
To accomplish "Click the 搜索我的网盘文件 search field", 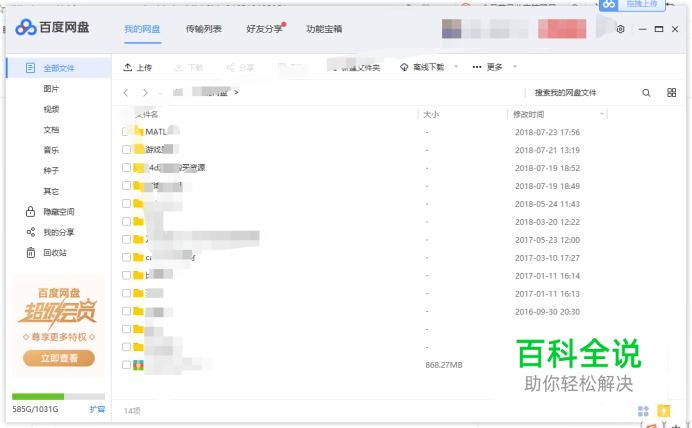I will tap(565, 93).
